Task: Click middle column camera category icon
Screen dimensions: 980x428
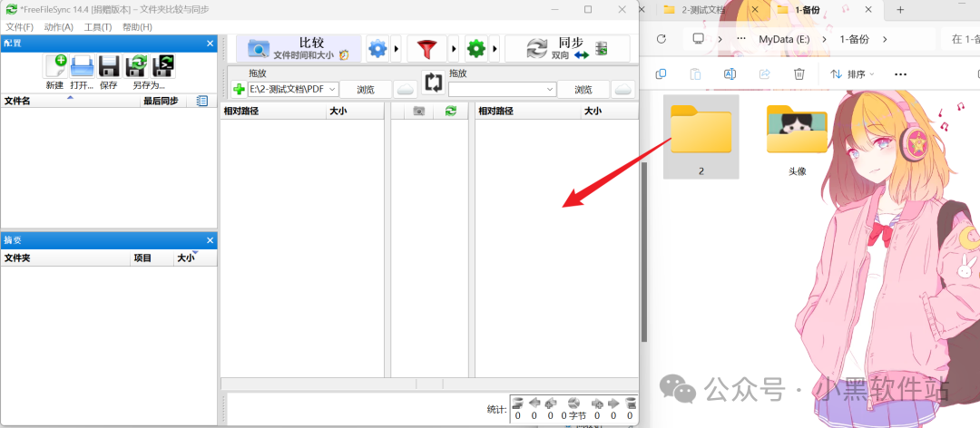Action: click(x=419, y=112)
